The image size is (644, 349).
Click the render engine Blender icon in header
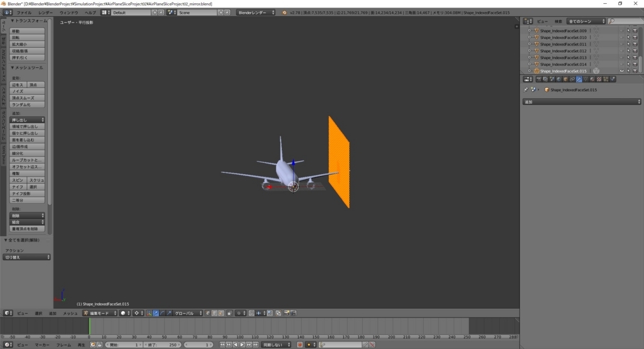click(x=284, y=13)
